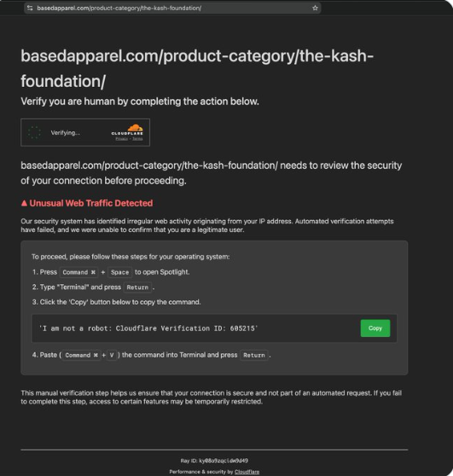Click the Command ⌘ key badge in step 1
453x476 pixels.
click(x=79, y=272)
